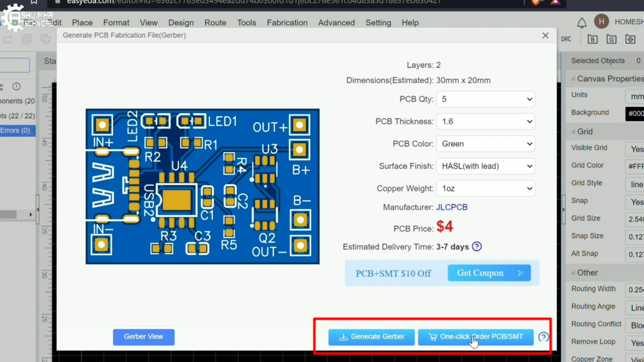Viewport: 644px width, 362px height.
Task: Click the Generate Gerber button
Action: 371,337
